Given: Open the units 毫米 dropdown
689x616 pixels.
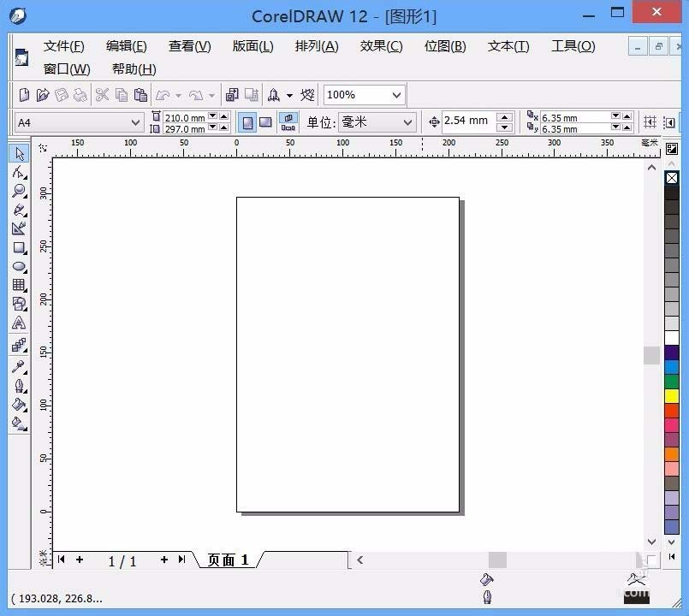Looking at the screenshot, I should pos(407,122).
